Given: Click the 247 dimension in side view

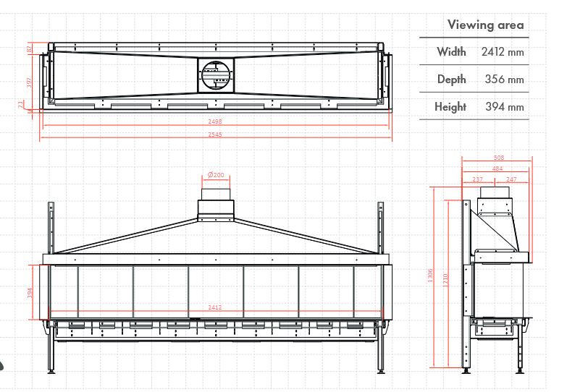Looking at the screenshot, I should (x=511, y=179).
